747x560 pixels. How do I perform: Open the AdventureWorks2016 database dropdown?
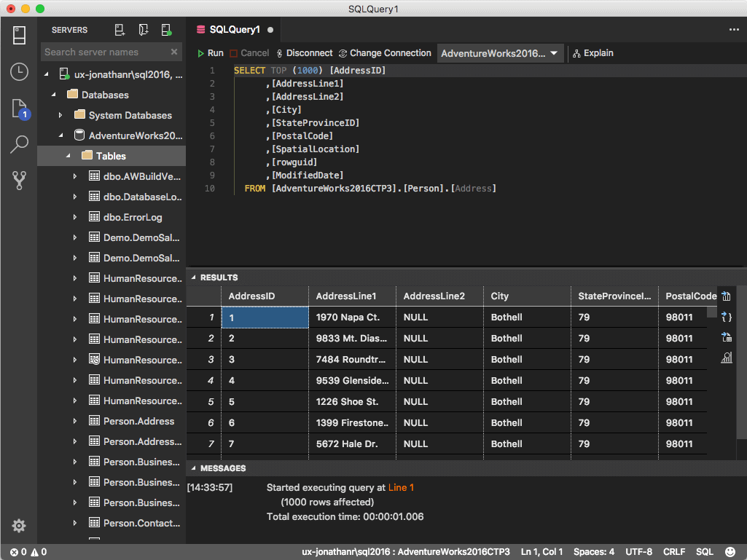(x=500, y=53)
